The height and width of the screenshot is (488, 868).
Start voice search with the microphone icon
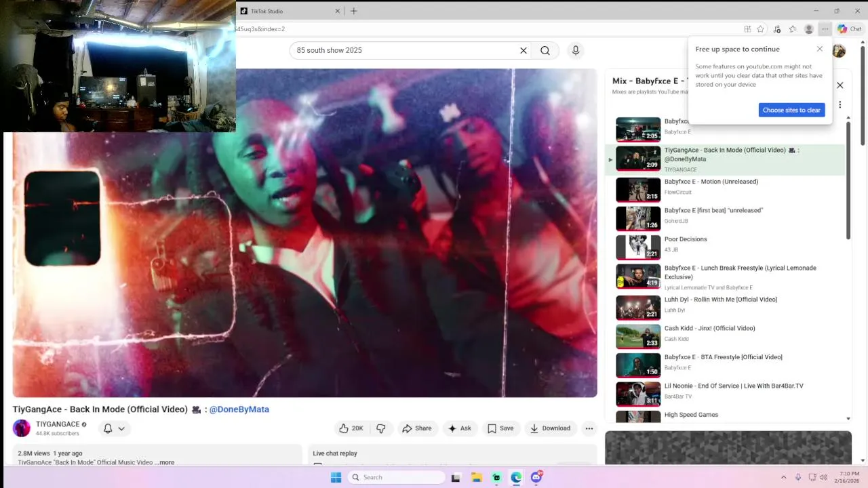coord(576,50)
